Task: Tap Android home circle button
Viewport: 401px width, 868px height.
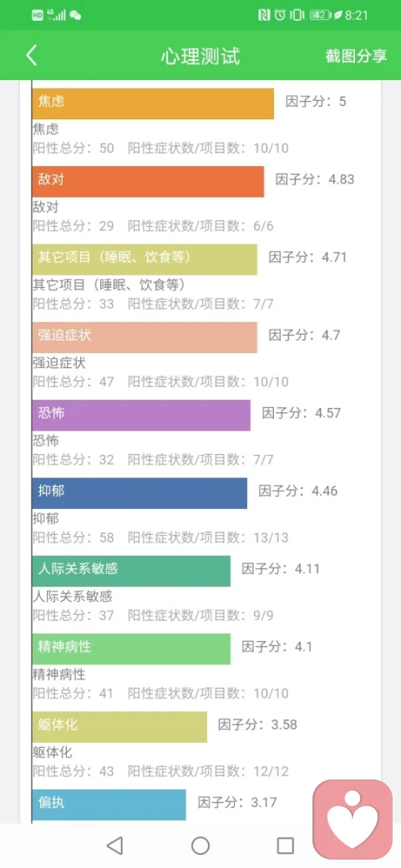Action: click(200, 845)
